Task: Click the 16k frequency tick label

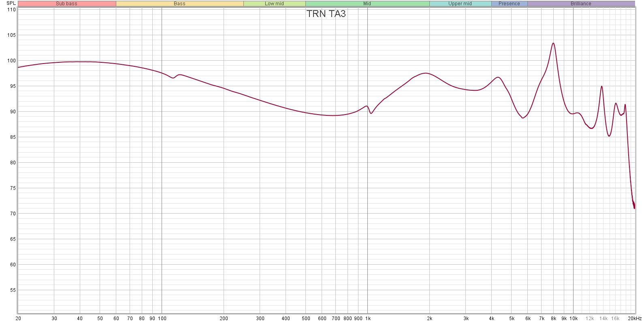Action: [x=616, y=319]
